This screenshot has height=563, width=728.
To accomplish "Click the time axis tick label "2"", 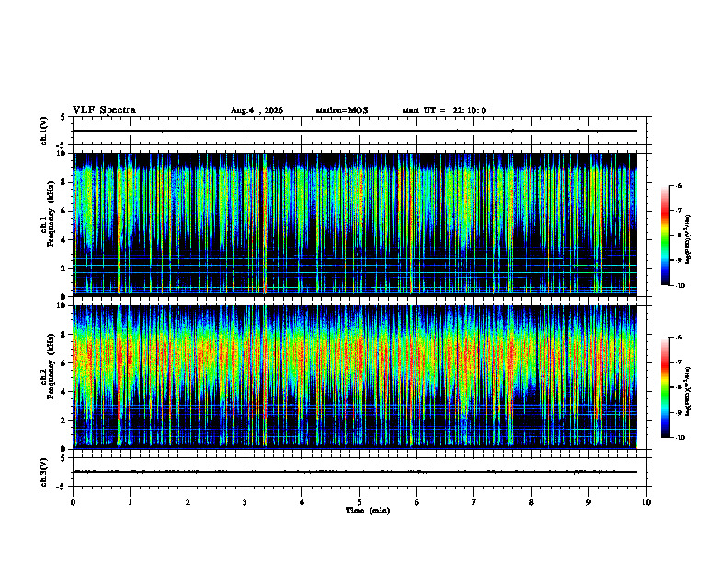I will pos(188,502).
